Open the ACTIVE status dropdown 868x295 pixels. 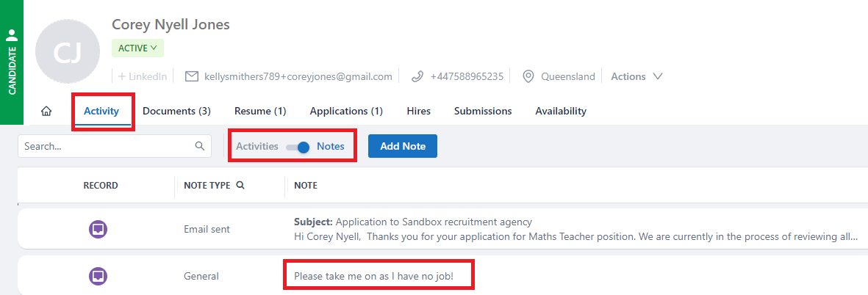click(x=138, y=48)
